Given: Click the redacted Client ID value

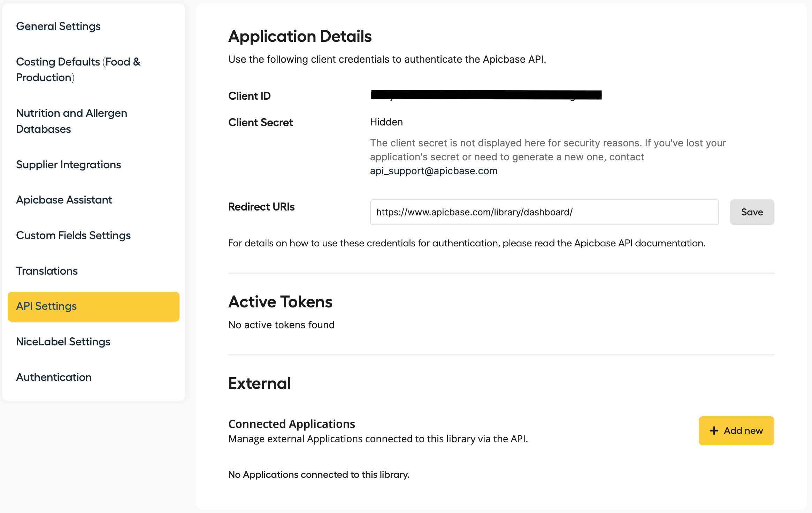Looking at the screenshot, I should click(x=486, y=95).
